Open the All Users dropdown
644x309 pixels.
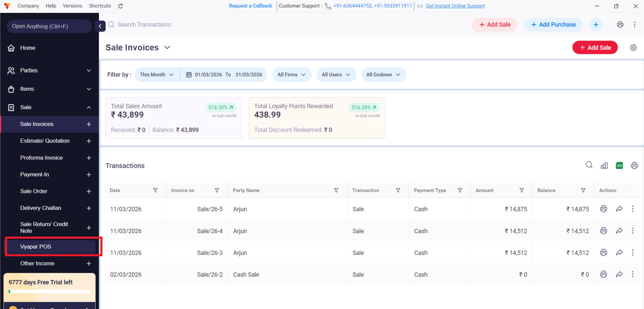point(336,75)
